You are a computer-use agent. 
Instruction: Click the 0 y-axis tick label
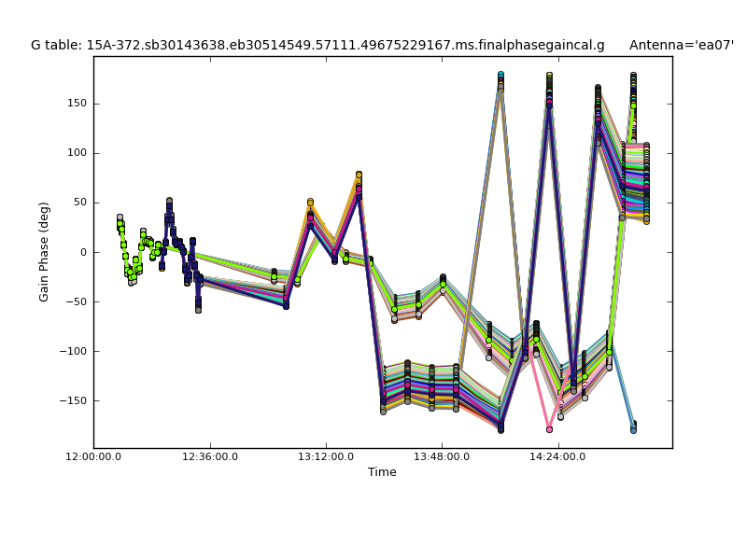pyautogui.click(x=83, y=252)
